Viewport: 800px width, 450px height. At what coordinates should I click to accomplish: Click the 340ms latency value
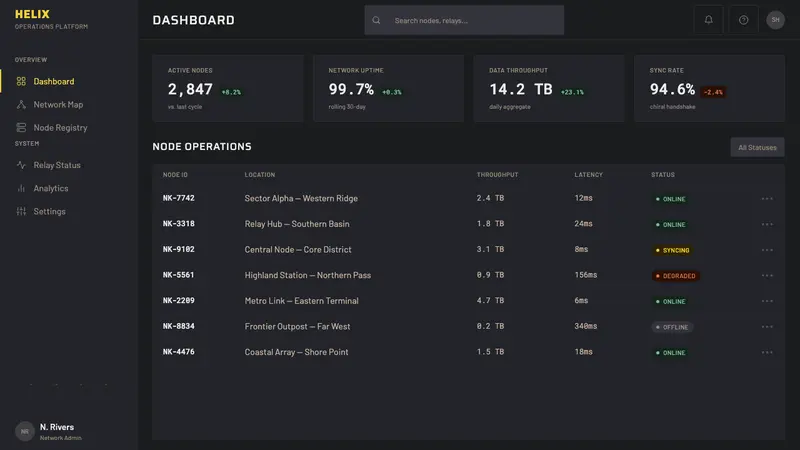point(586,326)
